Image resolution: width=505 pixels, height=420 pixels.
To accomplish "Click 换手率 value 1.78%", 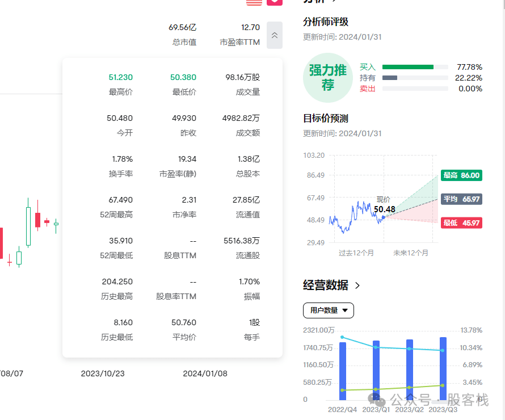I will [123, 159].
